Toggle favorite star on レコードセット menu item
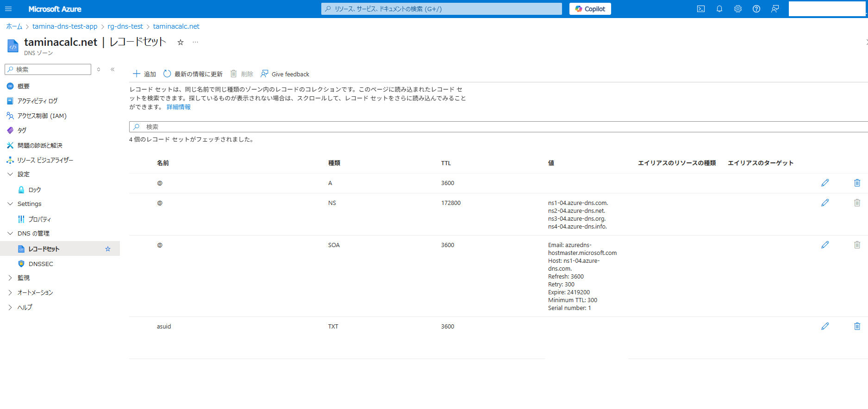Viewport: 868px width, 409px height. [108, 249]
